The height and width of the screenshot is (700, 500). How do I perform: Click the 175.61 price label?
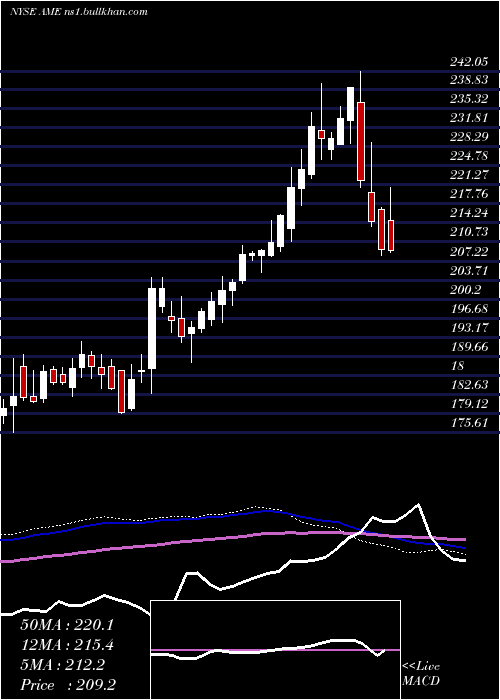(468, 422)
